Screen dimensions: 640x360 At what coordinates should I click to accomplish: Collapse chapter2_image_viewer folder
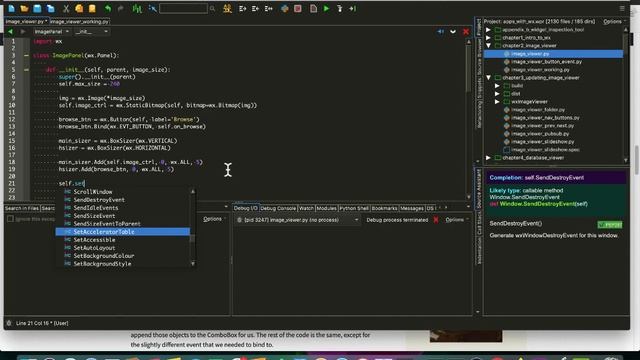[x=488, y=45]
